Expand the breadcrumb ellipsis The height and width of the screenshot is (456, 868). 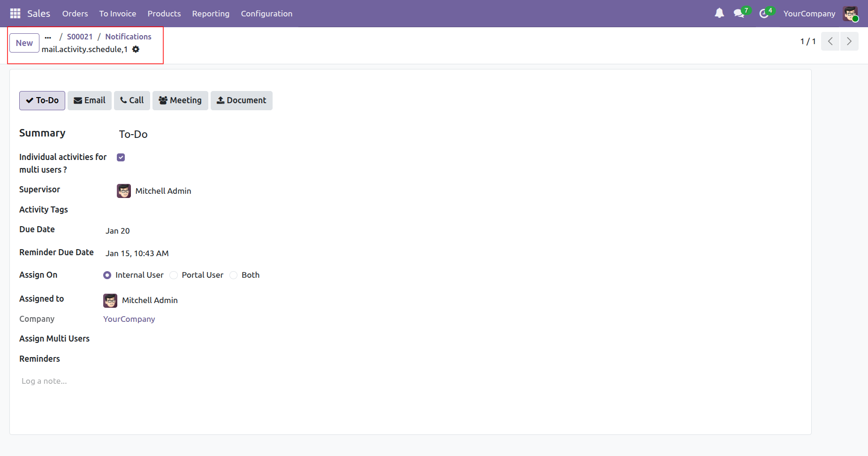pos(48,37)
